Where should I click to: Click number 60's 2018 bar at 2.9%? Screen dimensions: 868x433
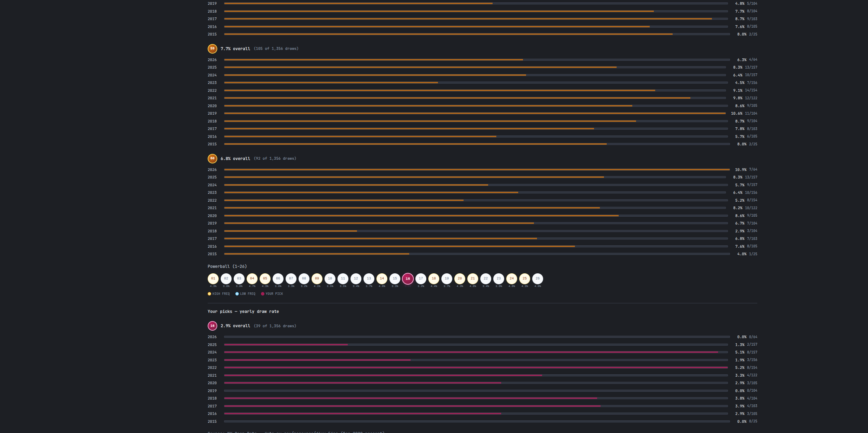click(476, 231)
